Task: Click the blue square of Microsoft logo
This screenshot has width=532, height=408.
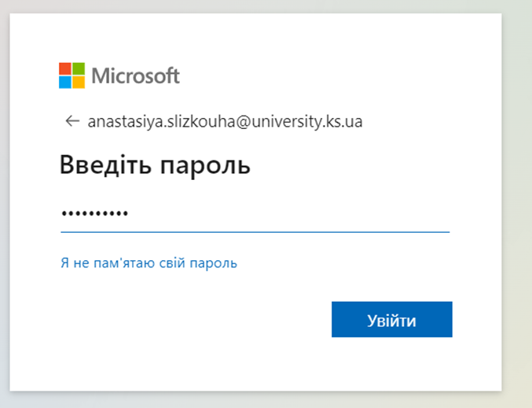Action: (x=65, y=82)
